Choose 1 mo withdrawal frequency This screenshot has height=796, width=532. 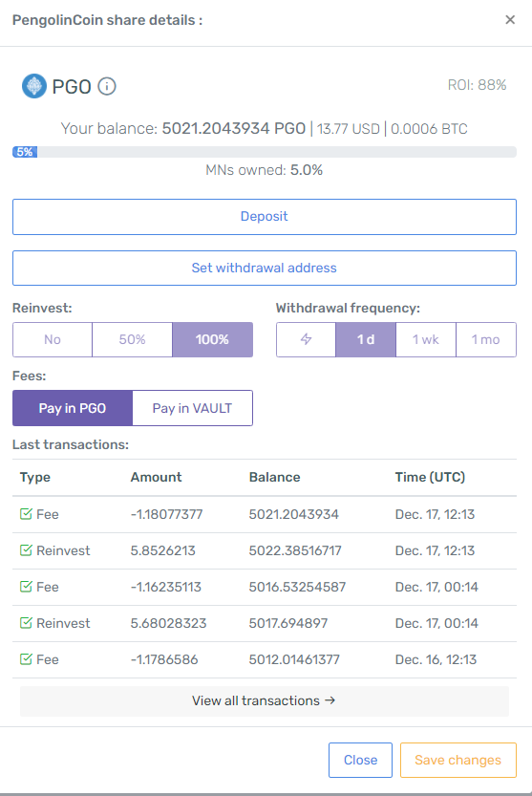[x=486, y=339]
